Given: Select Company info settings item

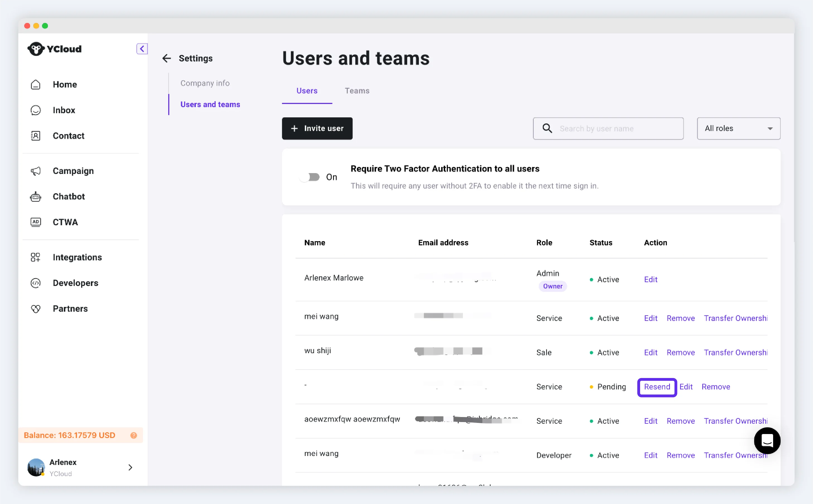Looking at the screenshot, I should pyautogui.click(x=205, y=83).
